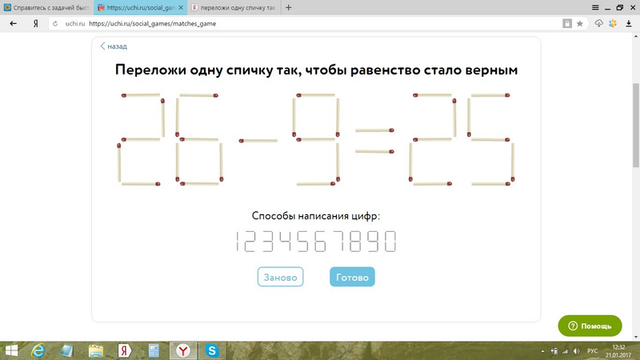Screen dimensions: 640x360
Task: Add a new browser tab
Action: point(289,7)
